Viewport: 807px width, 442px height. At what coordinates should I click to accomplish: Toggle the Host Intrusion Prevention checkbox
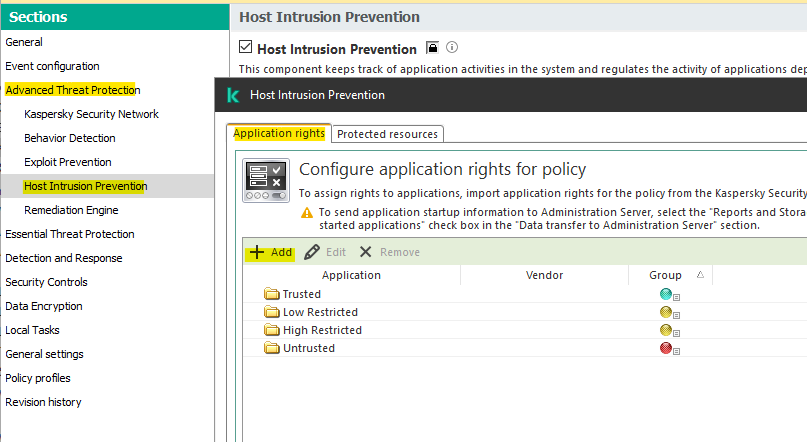[x=246, y=48]
